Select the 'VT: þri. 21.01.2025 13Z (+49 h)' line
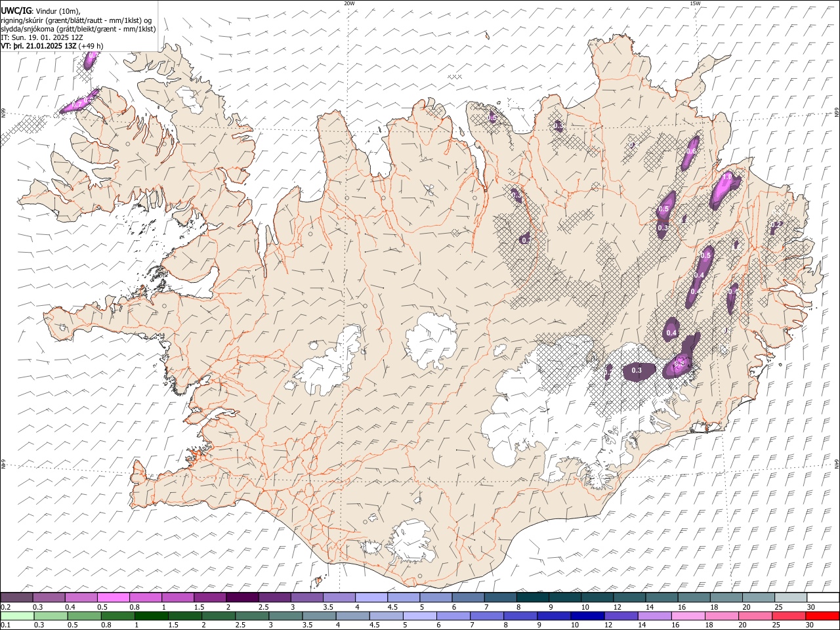 [x=52, y=46]
